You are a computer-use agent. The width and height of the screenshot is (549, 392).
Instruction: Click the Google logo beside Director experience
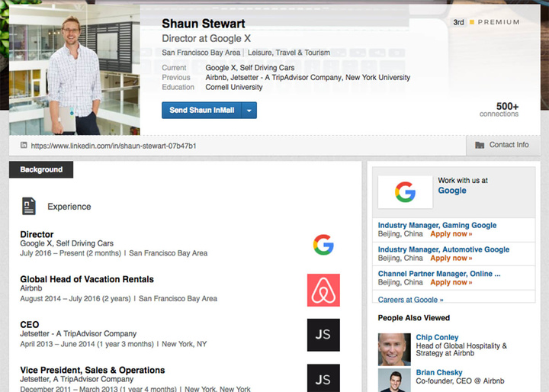(x=323, y=245)
